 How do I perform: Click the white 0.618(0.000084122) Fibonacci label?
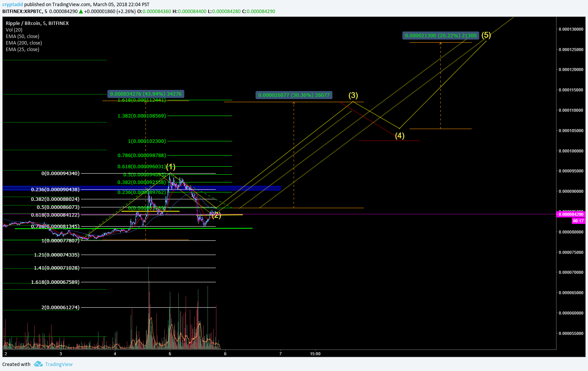pyautogui.click(x=55, y=215)
